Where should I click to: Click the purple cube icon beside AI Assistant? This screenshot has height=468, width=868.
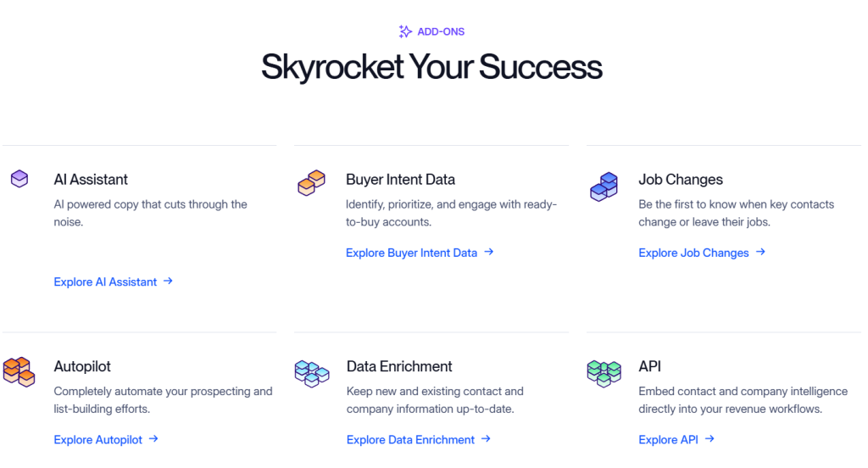click(x=19, y=179)
